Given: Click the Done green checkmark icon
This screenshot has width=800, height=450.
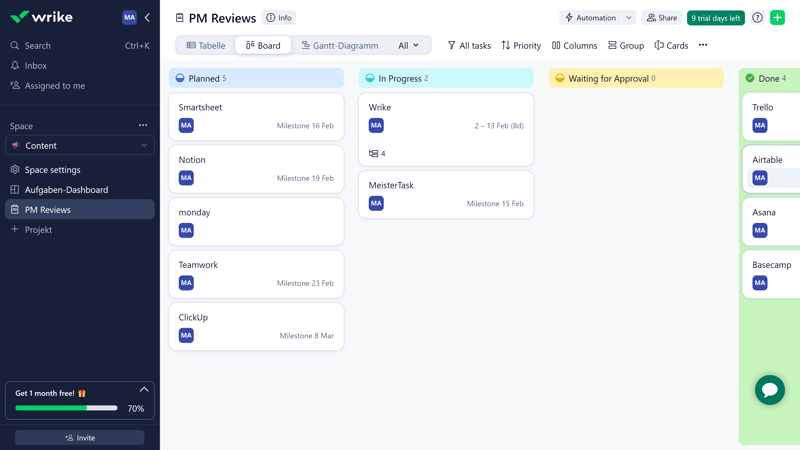Looking at the screenshot, I should (750, 78).
